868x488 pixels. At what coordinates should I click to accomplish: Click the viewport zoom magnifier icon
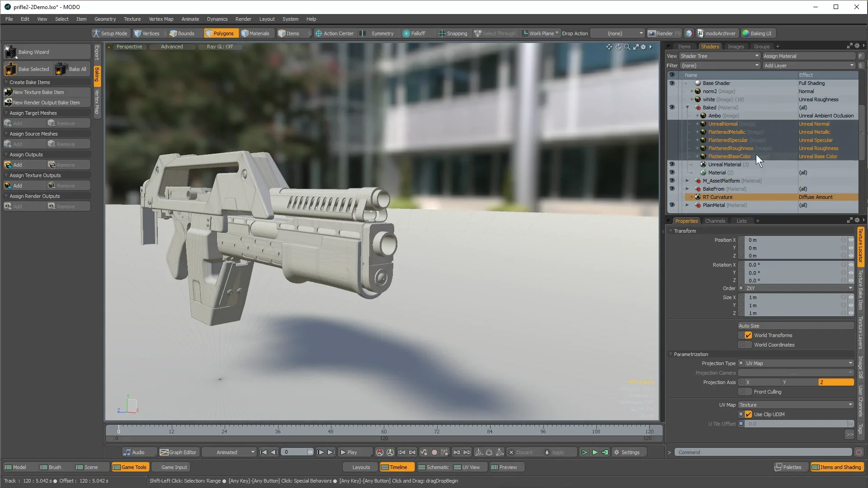[627, 47]
